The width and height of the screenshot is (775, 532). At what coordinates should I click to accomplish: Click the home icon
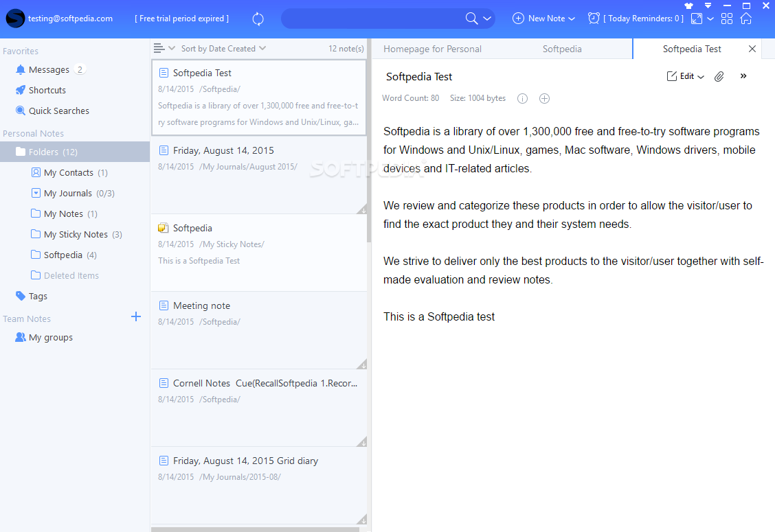pyautogui.click(x=746, y=19)
